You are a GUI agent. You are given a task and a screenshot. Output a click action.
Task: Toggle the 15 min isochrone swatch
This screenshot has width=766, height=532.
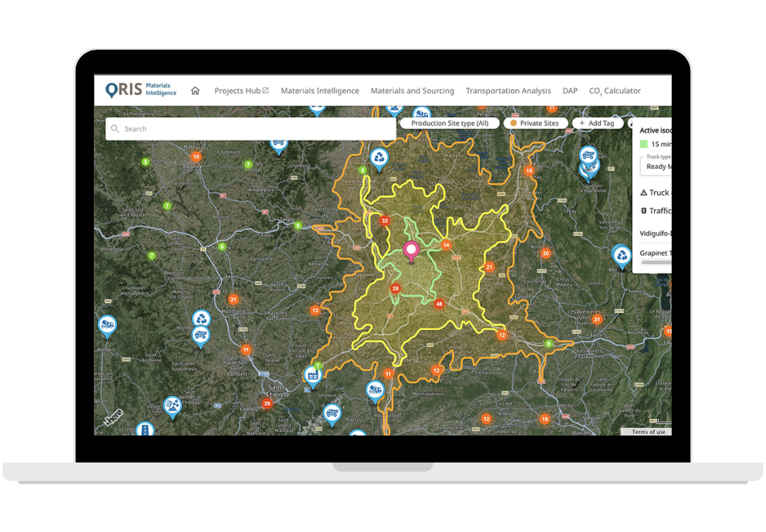point(644,143)
